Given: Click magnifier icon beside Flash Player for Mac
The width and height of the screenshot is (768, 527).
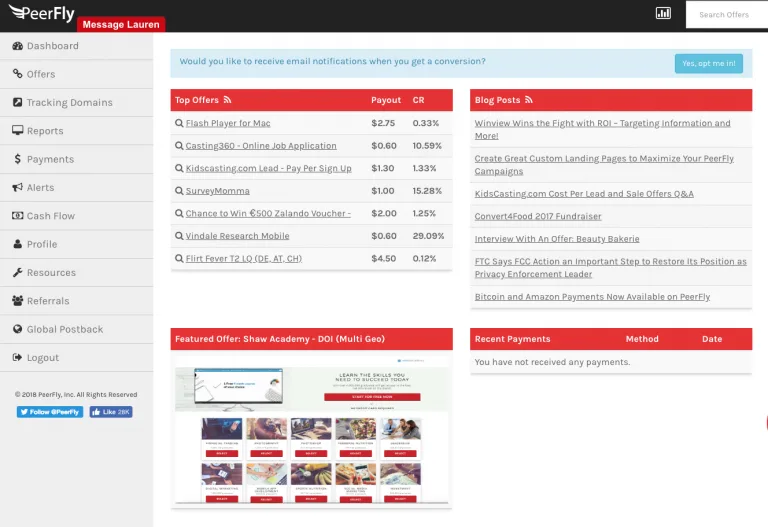Looking at the screenshot, I should (x=179, y=123).
